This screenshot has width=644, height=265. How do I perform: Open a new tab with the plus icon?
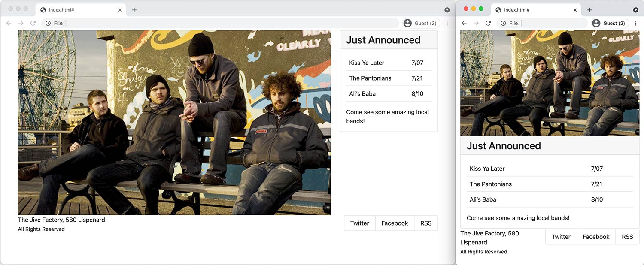pos(134,9)
